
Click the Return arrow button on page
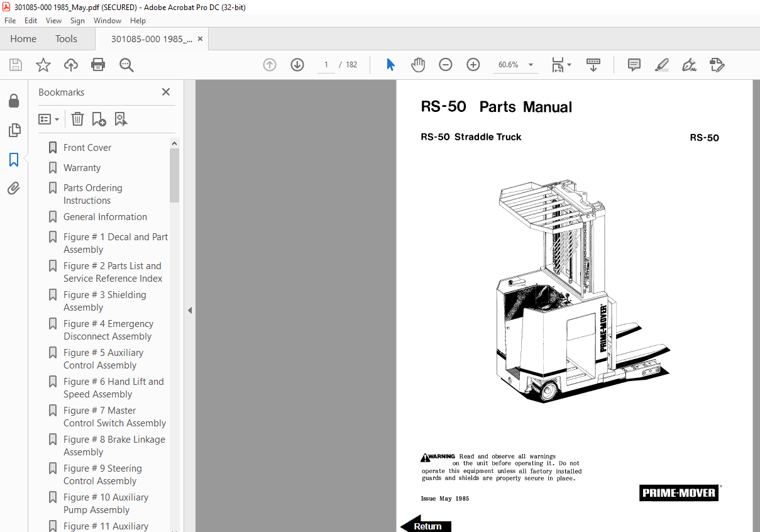(426, 524)
